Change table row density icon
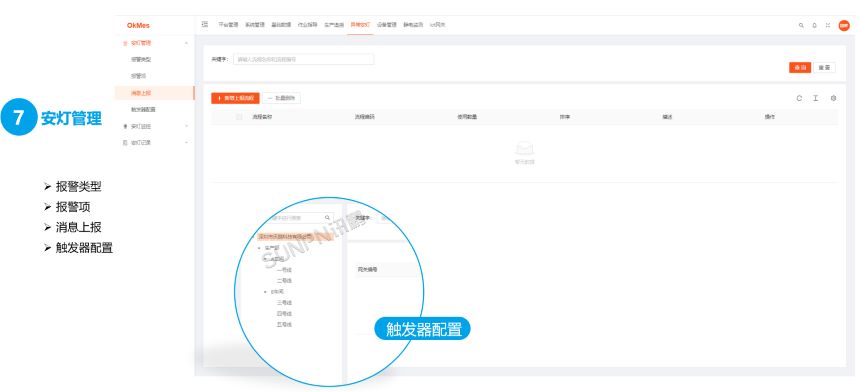The height and width of the screenshot is (392, 860). (x=816, y=98)
